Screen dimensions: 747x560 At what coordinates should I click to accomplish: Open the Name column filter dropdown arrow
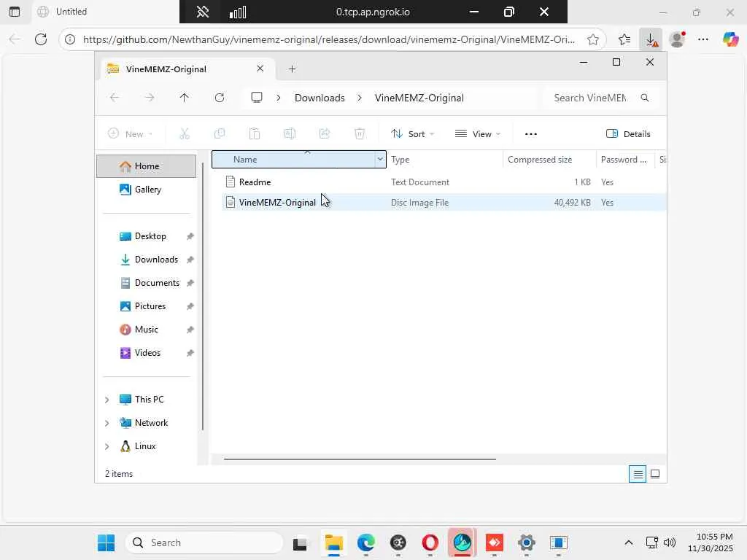click(380, 159)
